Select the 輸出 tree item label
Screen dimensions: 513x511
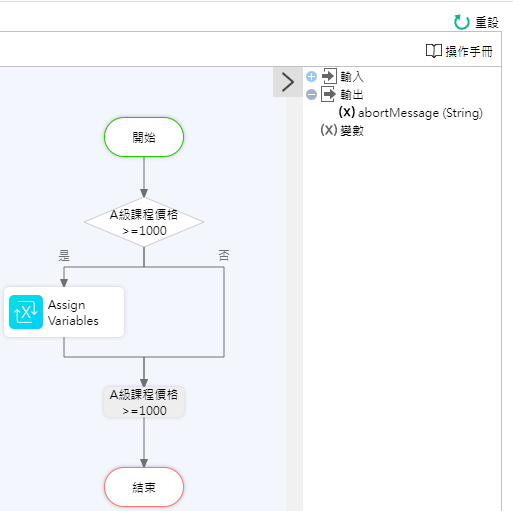click(352, 95)
